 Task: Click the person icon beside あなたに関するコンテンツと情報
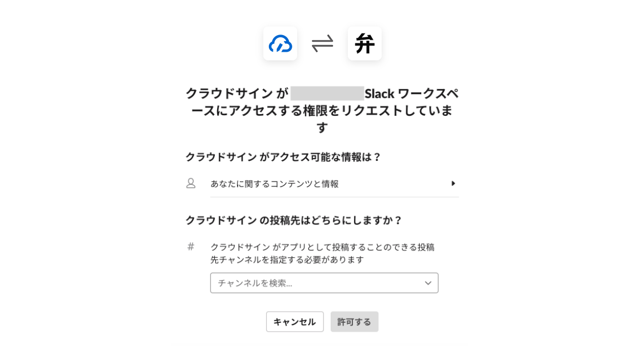pyautogui.click(x=191, y=183)
